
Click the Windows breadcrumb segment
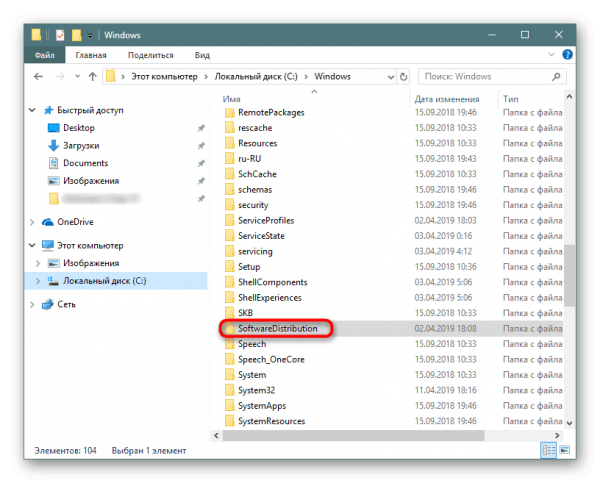332,77
